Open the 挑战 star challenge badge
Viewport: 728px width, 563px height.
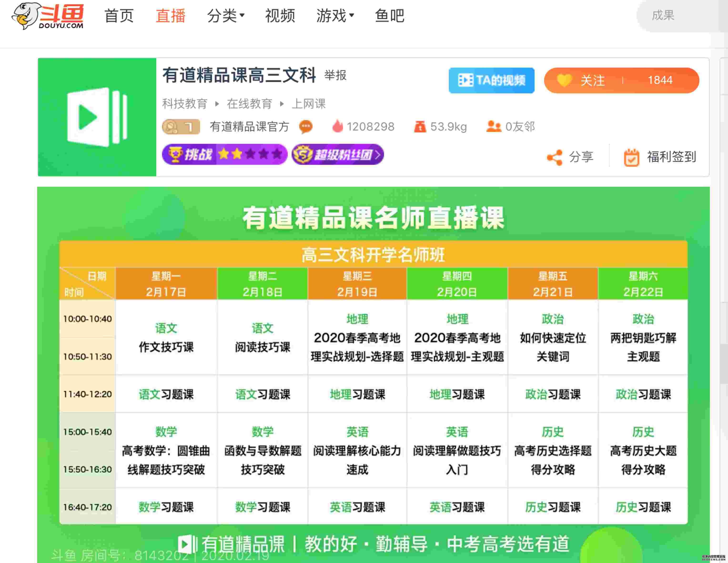pyautogui.click(x=224, y=154)
